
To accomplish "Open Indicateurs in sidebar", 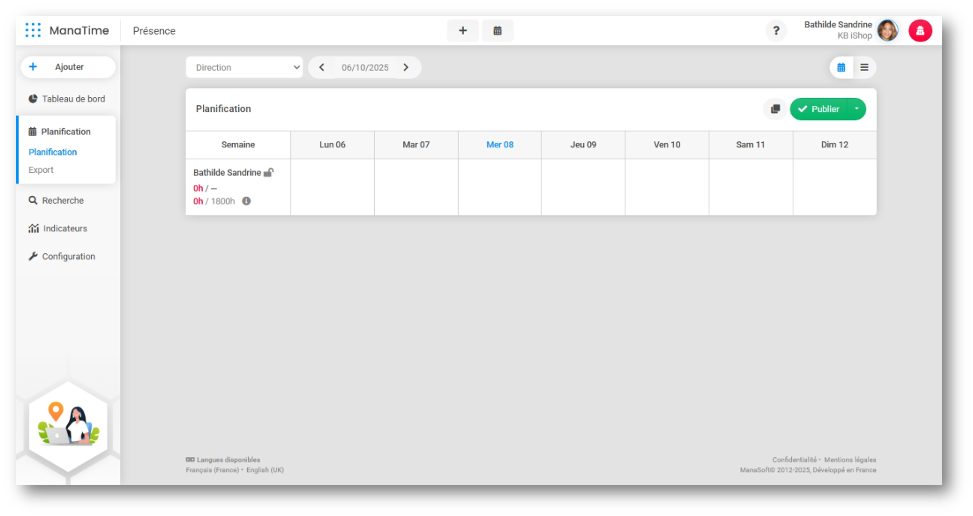I will (x=58, y=228).
